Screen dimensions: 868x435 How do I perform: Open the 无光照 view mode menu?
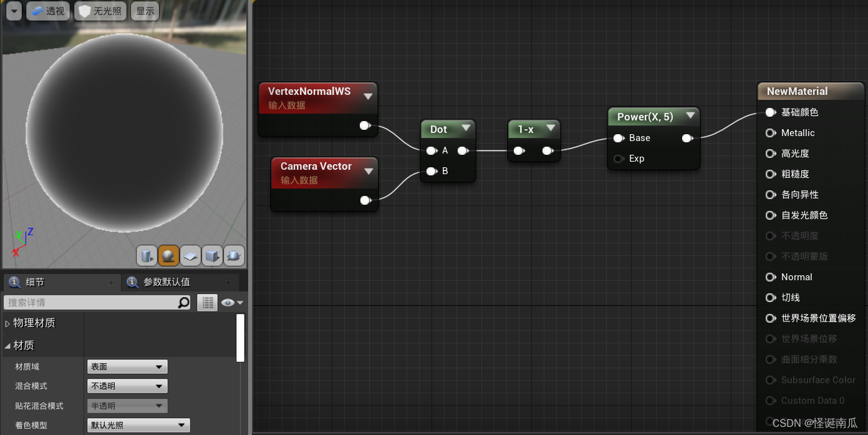tap(100, 11)
